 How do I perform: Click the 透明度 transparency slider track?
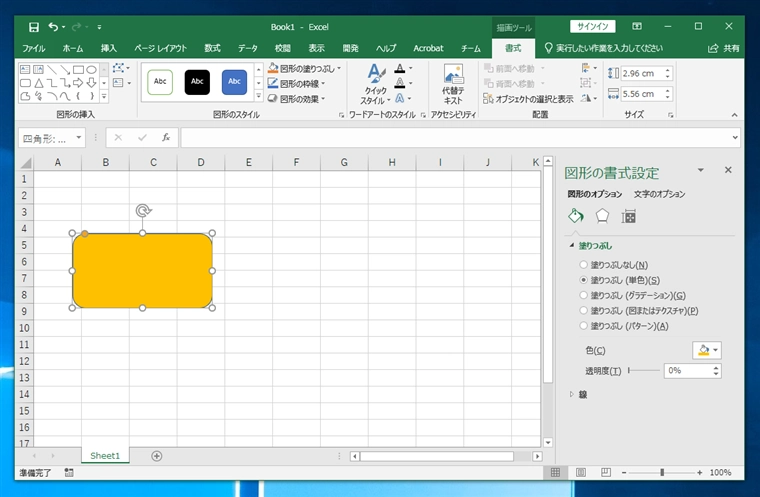click(x=643, y=371)
